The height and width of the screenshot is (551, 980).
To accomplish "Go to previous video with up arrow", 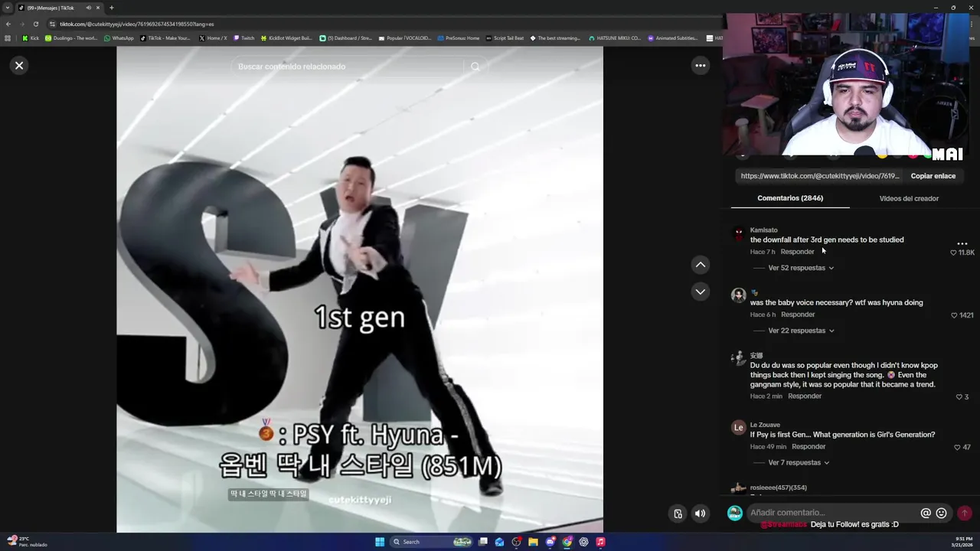I will pyautogui.click(x=700, y=264).
